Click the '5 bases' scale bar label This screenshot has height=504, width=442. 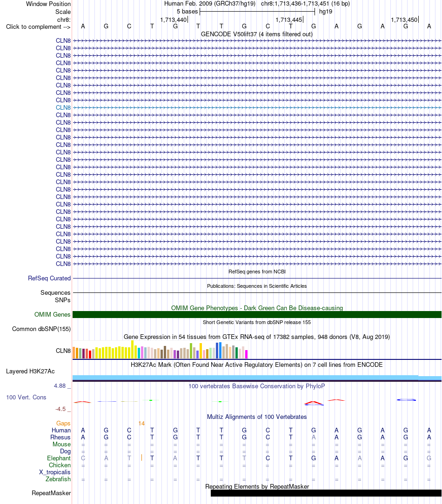(x=187, y=12)
